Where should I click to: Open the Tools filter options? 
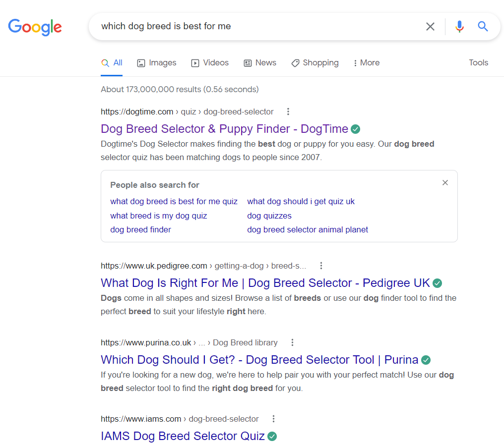tap(478, 63)
